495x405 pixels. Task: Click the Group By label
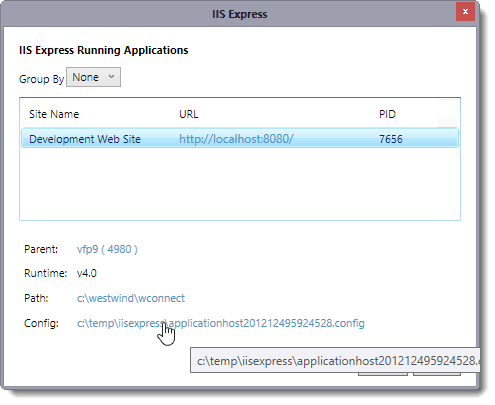click(x=41, y=79)
